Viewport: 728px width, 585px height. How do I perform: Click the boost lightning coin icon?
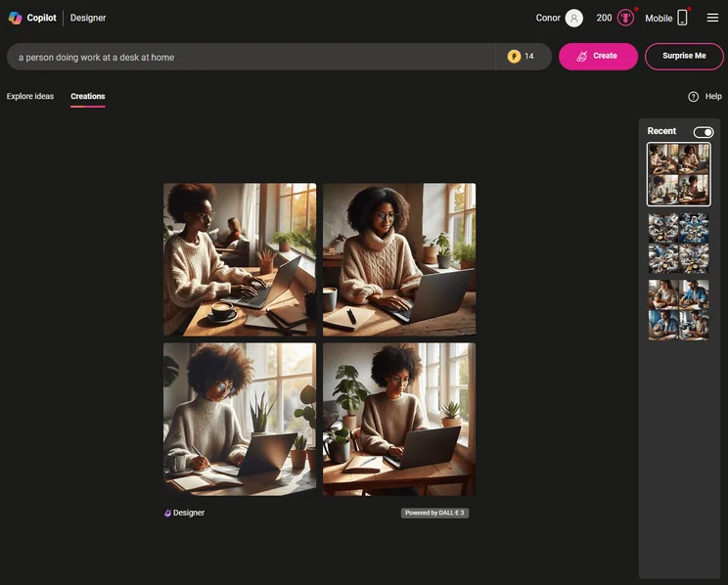pyautogui.click(x=514, y=56)
